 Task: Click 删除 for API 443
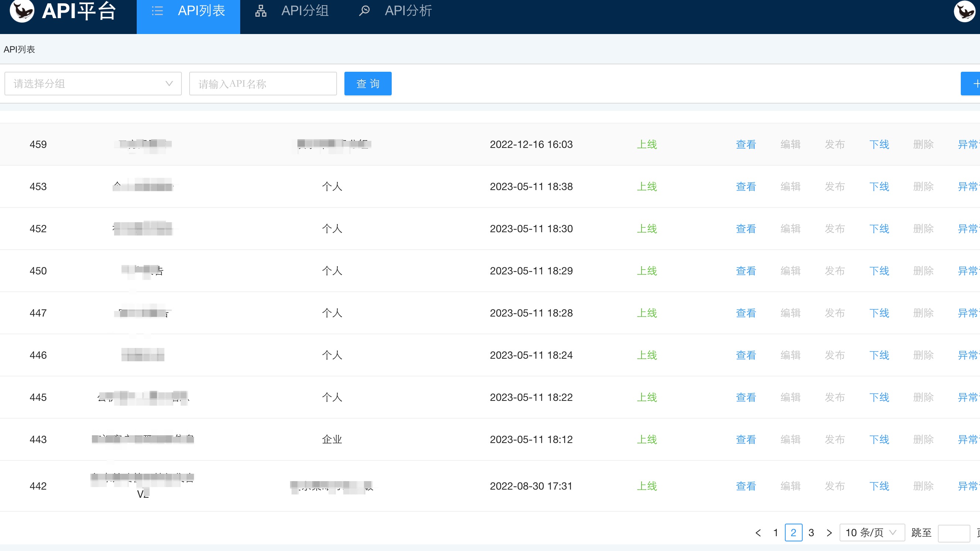(x=924, y=439)
